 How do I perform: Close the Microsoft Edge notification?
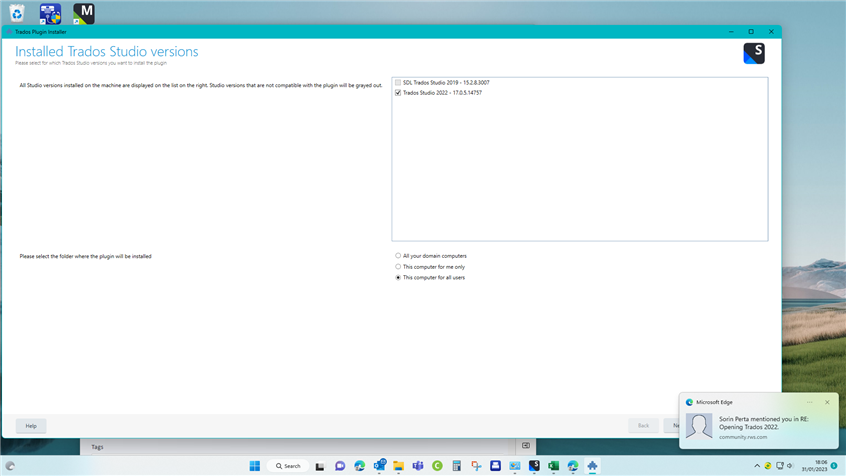[827, 402]
